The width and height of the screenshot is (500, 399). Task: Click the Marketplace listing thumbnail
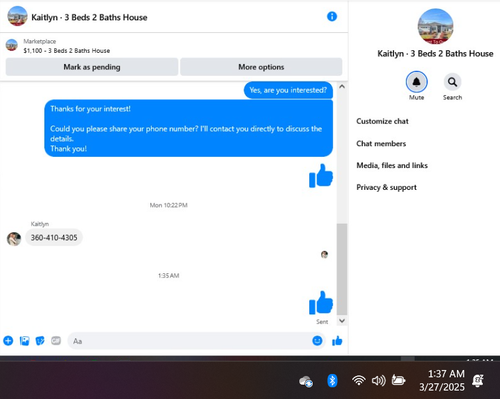(12, 45)
